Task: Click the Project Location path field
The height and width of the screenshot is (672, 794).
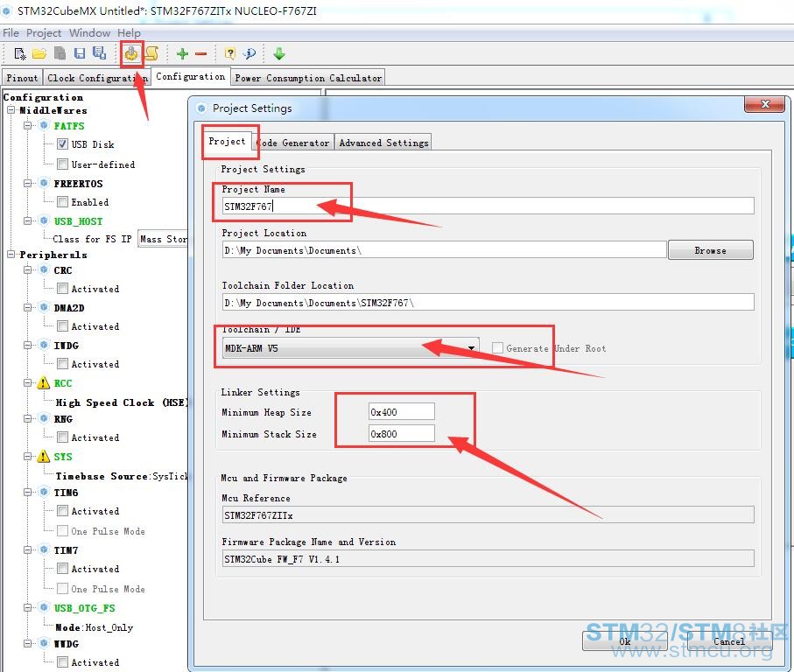Action: point(444,250)
